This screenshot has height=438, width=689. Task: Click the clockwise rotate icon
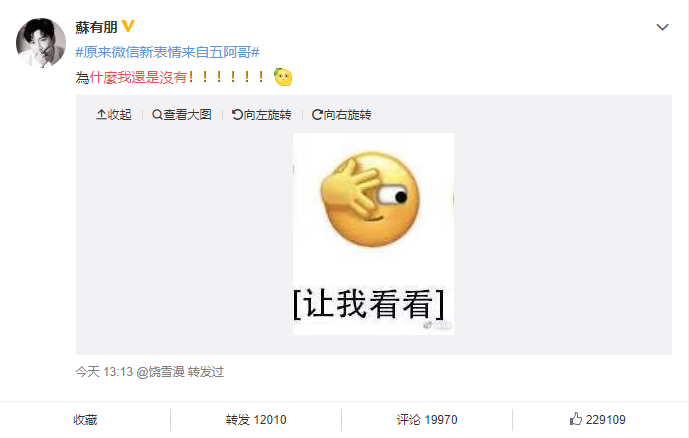(317, 115)
